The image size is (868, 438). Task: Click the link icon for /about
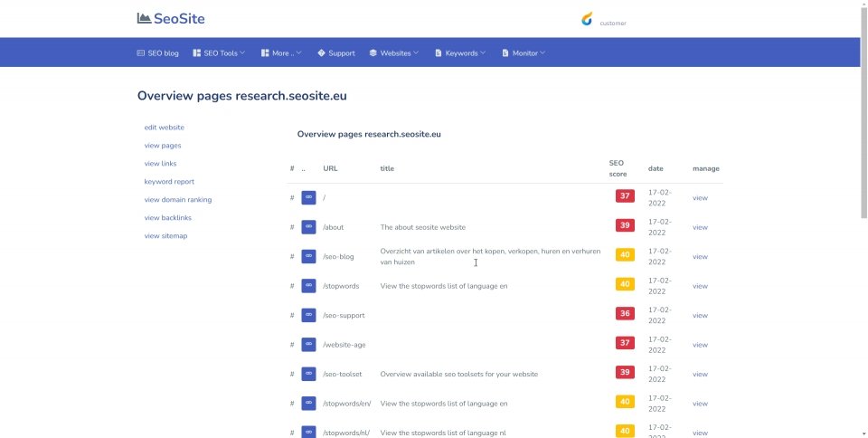(x=308, y=227)
